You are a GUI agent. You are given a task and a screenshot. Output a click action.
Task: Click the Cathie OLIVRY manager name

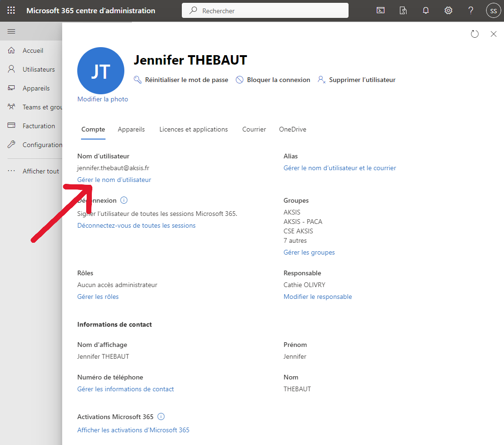[304, 285]
